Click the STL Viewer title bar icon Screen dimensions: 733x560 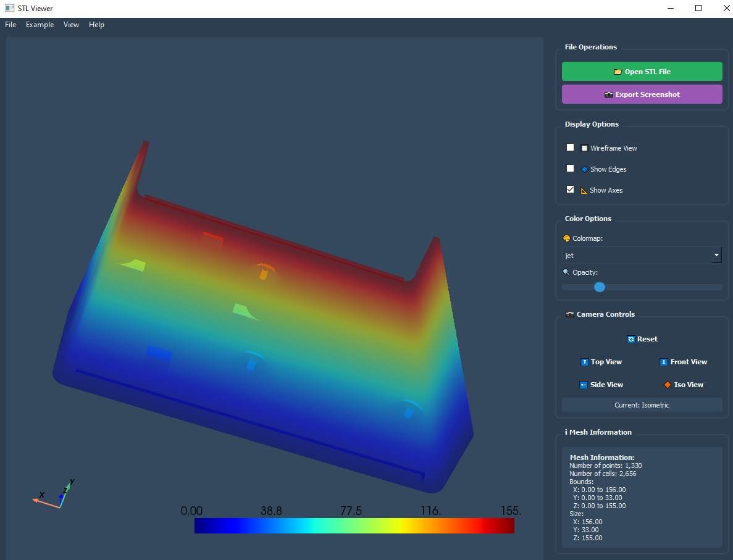[9, 9]
